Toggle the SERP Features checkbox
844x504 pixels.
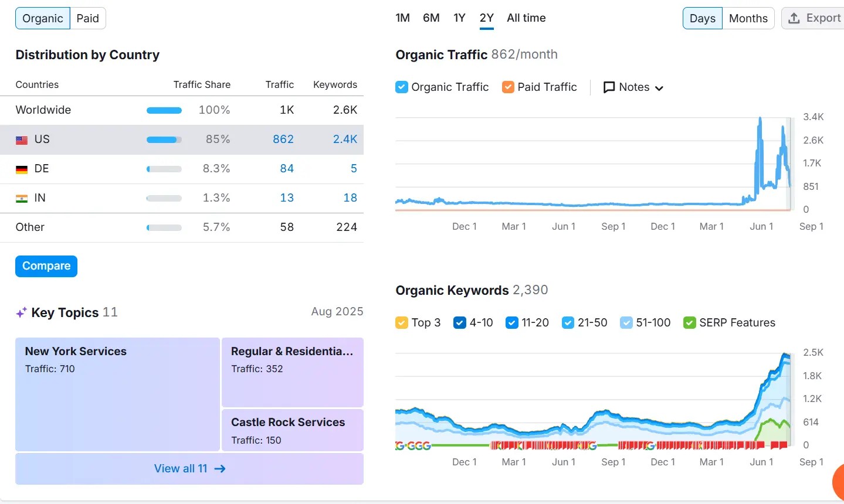point(690,323)
